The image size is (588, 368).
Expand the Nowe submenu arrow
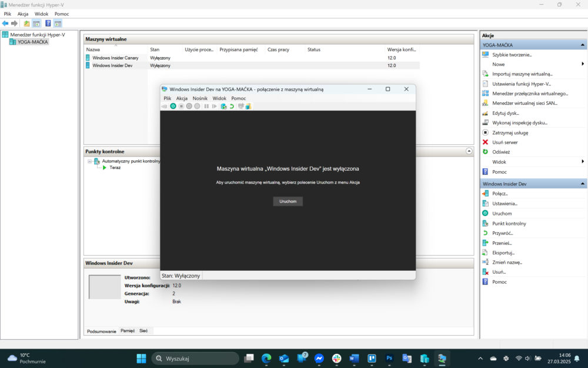point(583,64)
